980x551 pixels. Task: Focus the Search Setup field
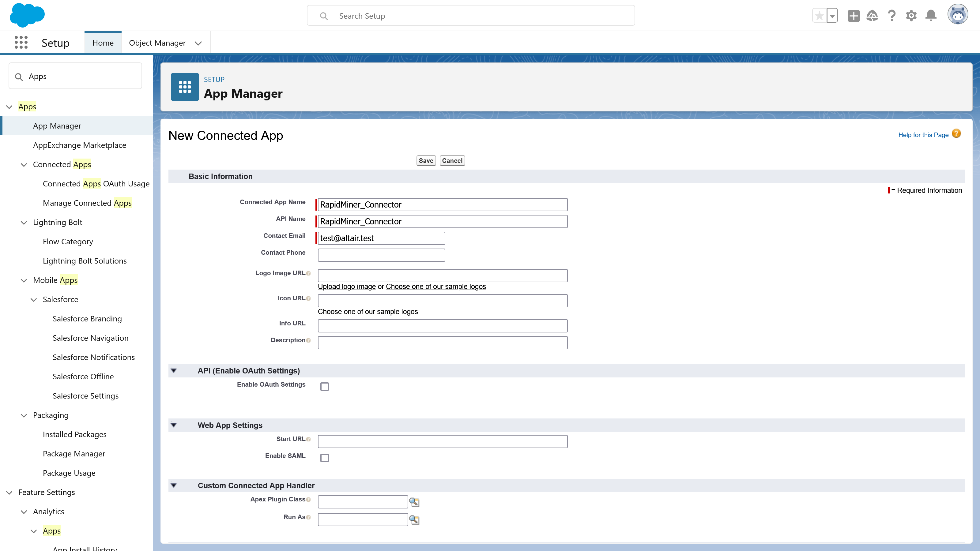(471, 16)
